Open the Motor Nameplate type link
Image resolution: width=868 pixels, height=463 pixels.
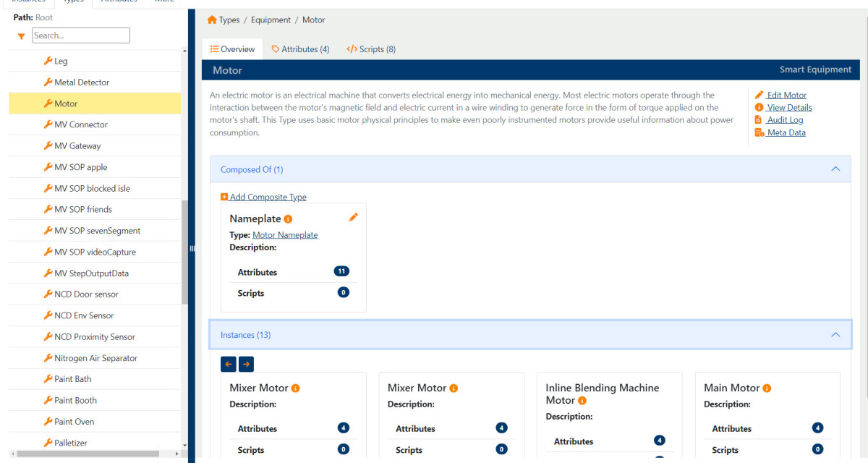pyautogui.click(x=285, y=234)
